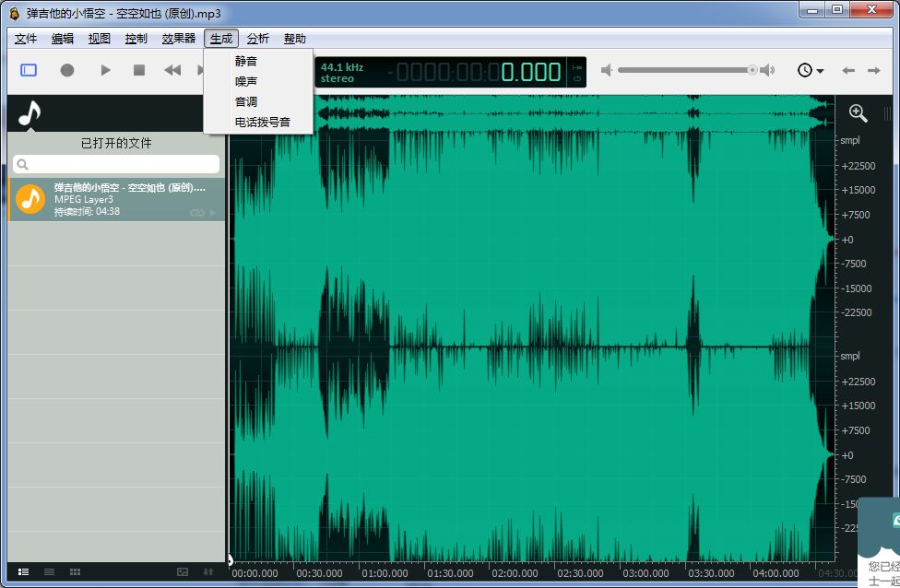The width and height of the screenshot is (900, 588).
Task: Click the upper channel smpl scale label
Action: click(x=850, y=140)
